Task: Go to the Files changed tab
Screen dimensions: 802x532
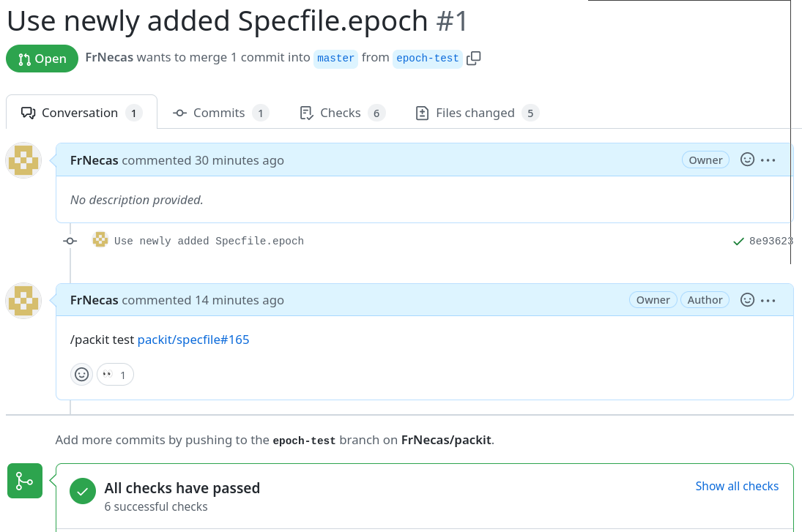Action: point(475,113)
